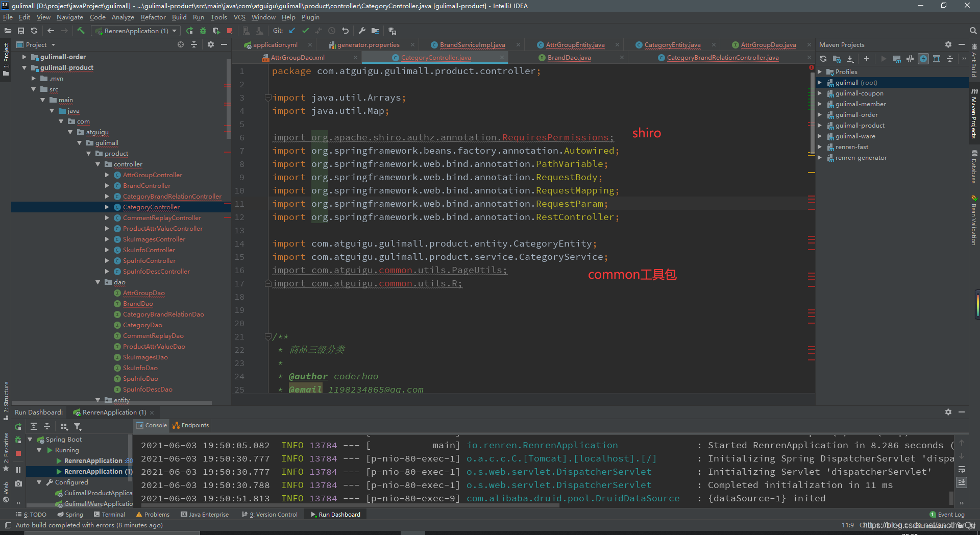
Task: Open the Event Log
Action: [x=947, y=515]
